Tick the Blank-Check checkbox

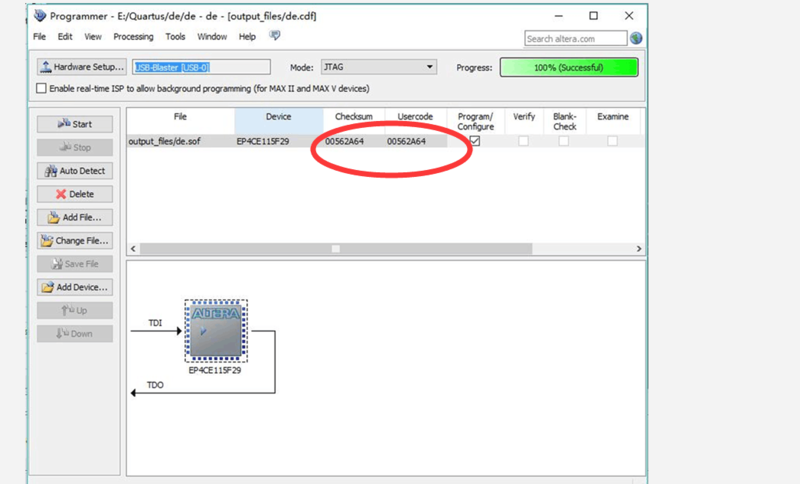(x=564, y=141)
